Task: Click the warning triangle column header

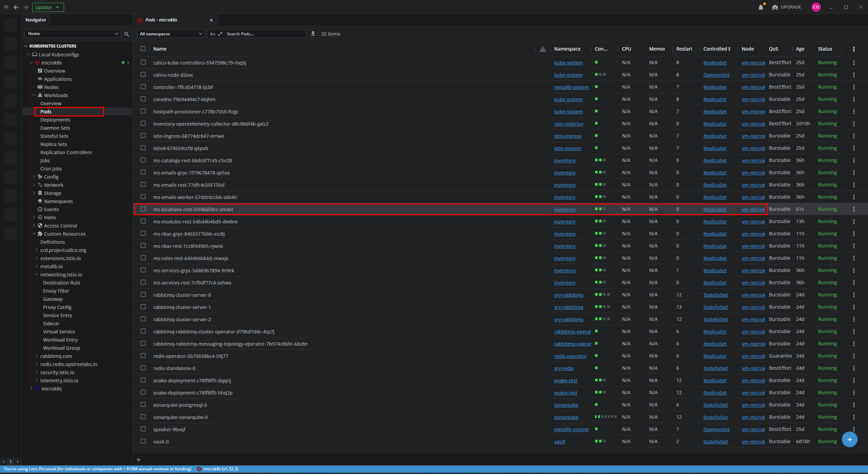Action: click(x=543, y=49)
